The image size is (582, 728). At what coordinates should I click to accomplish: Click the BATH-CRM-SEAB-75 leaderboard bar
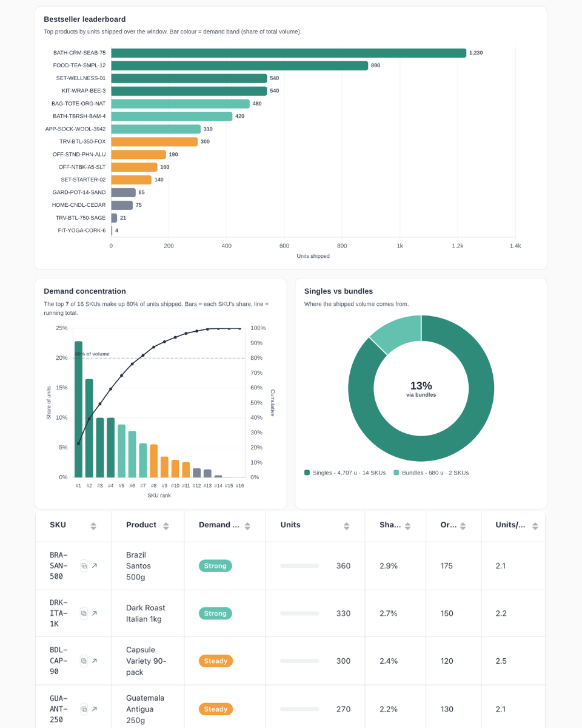click(x=289, y=53)
